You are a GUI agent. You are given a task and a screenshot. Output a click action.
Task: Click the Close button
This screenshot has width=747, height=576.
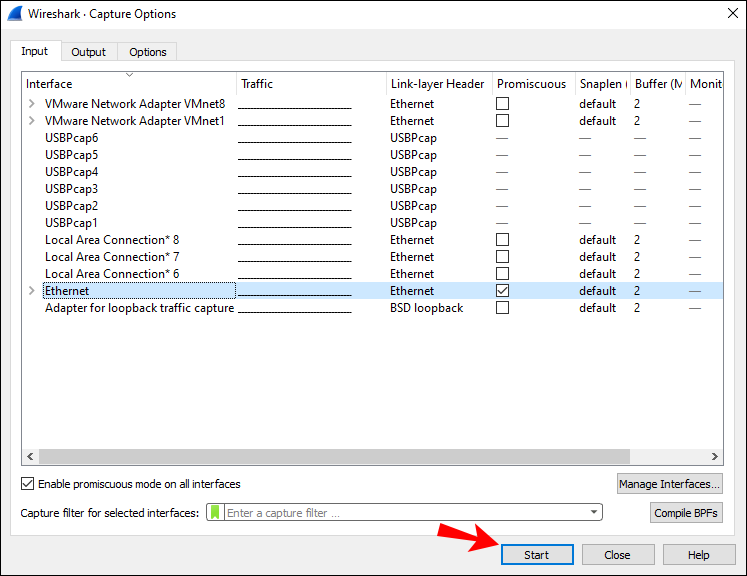(617, 555)
